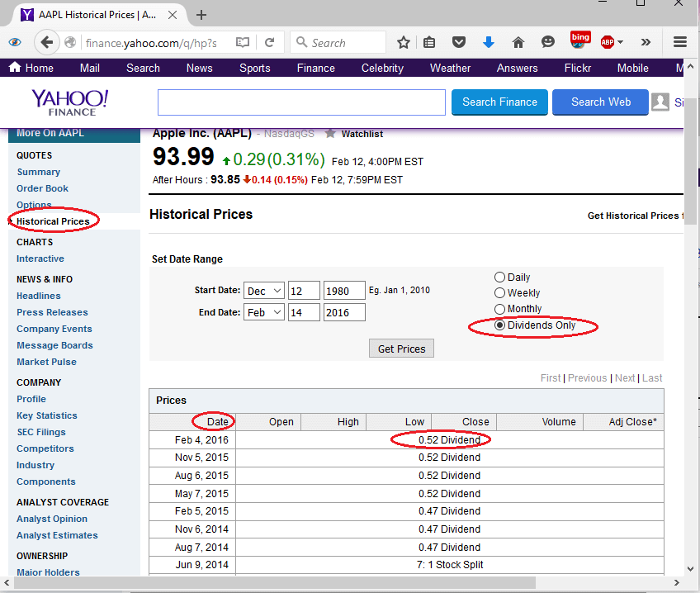
Task: Close the AAPL Historical Prices tab
Action: click(x=173, y=15)
